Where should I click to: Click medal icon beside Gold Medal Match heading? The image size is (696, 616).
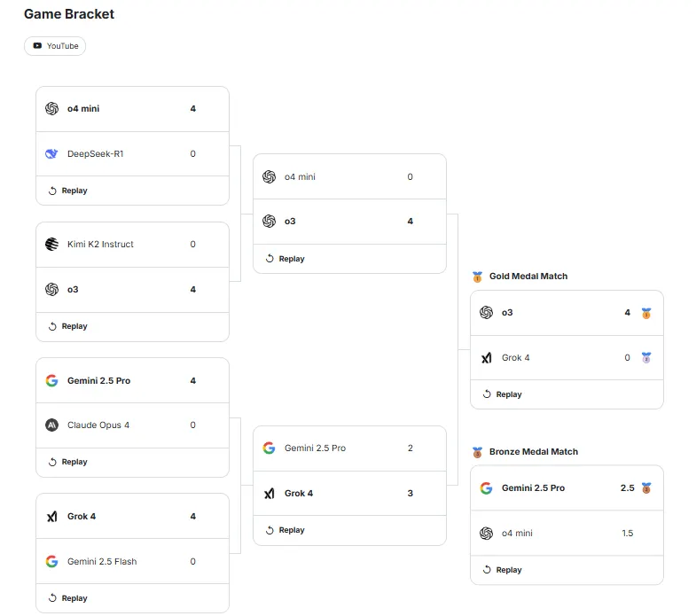tap(478, 277)
